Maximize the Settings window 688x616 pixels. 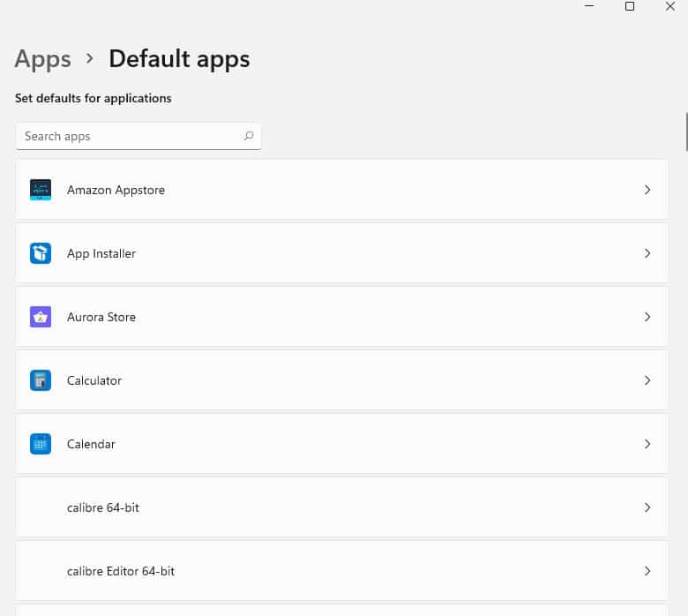(630, 6)
